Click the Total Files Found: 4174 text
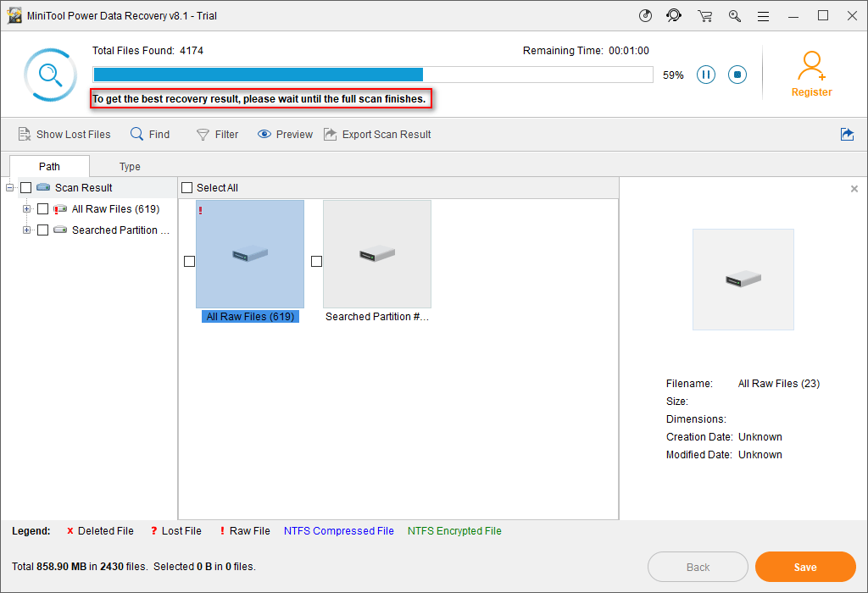Screen dimensions: 868x593 coord(147,51)
